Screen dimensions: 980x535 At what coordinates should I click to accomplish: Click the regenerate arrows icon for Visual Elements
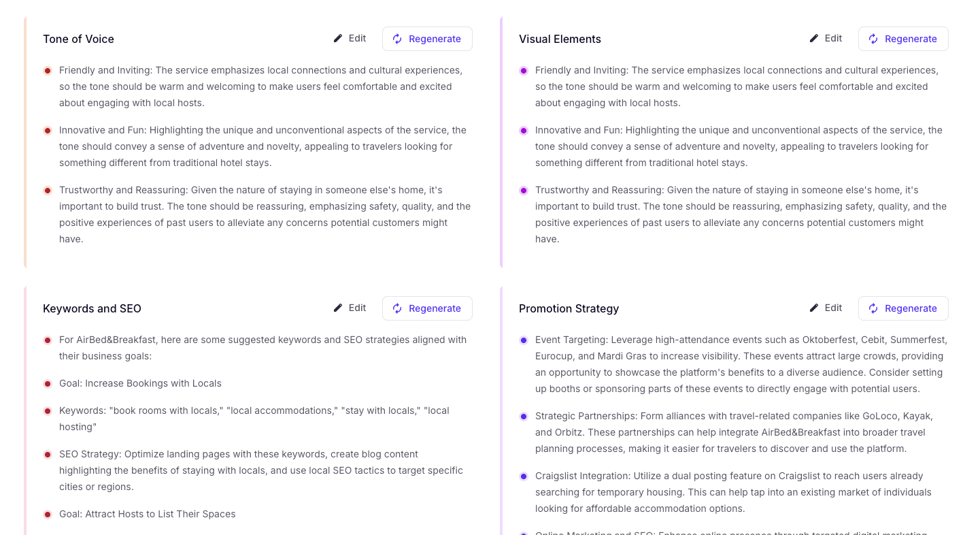click(874, 39)
